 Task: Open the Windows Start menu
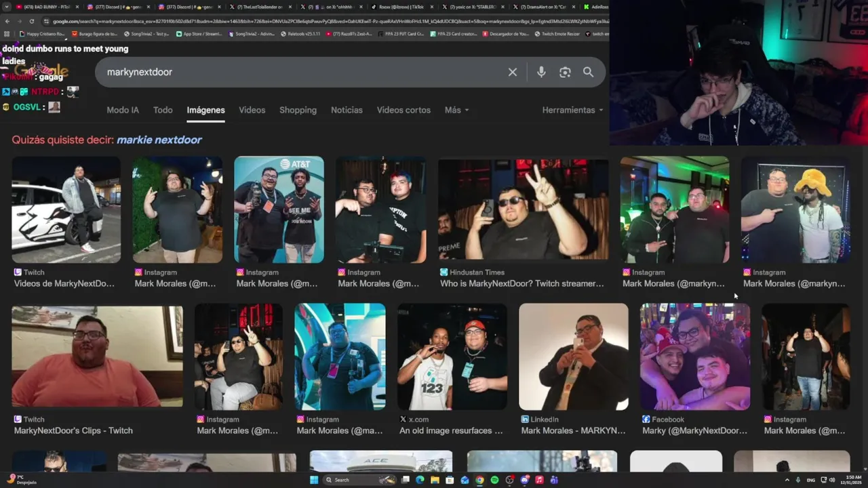point(314,480)
